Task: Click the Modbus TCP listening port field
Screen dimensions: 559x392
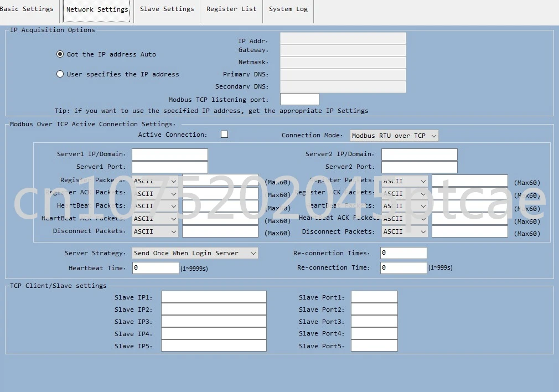Action: 299,100
